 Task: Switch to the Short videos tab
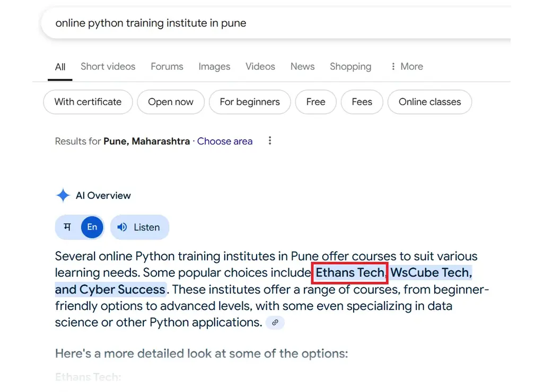click(x=108, y=67)
